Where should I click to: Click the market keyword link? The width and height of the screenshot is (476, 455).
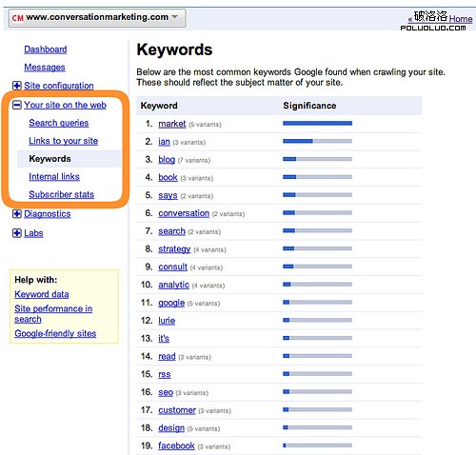[x=172, y=124]
